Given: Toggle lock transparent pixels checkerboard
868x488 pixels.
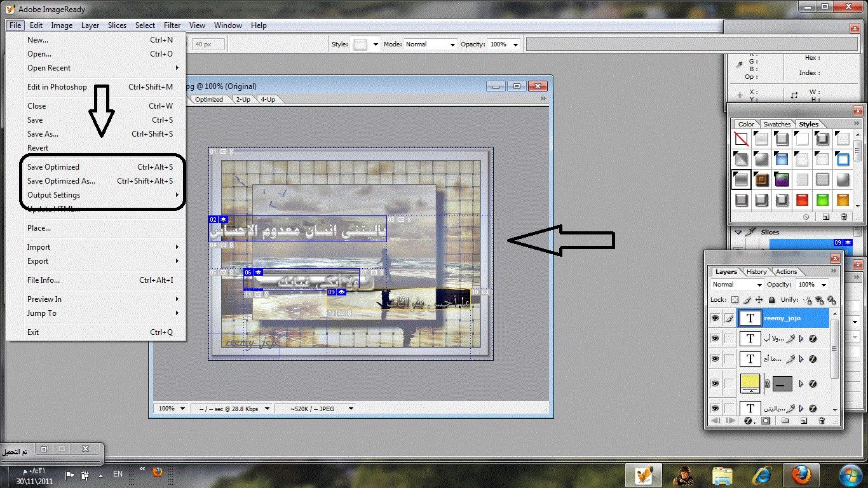Looking at the screenshot, I should pyautogui.click(x=735, y=300).
